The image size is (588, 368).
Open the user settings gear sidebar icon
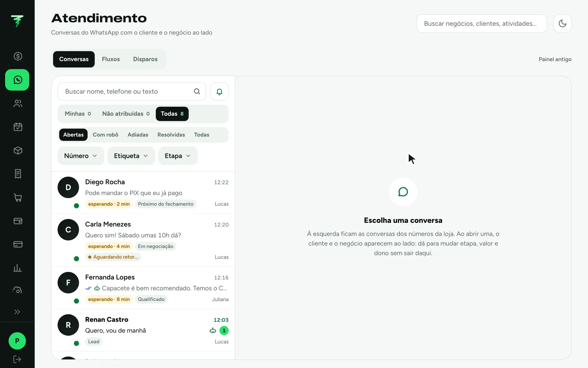pyautogui.click(x=17, y=290)
